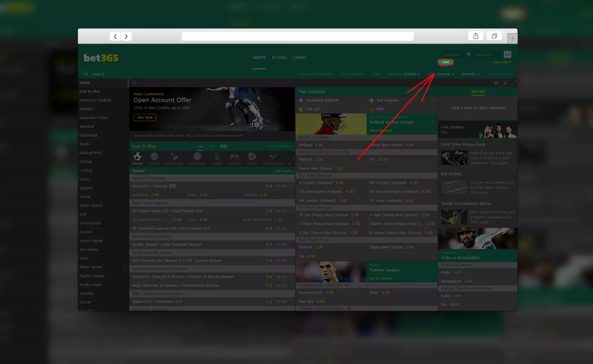The width and height of the screenshot is (593, 364).
Task: Open the Decimal odds format dropdown
Action: pyautogui.click(x=445, y=74)
